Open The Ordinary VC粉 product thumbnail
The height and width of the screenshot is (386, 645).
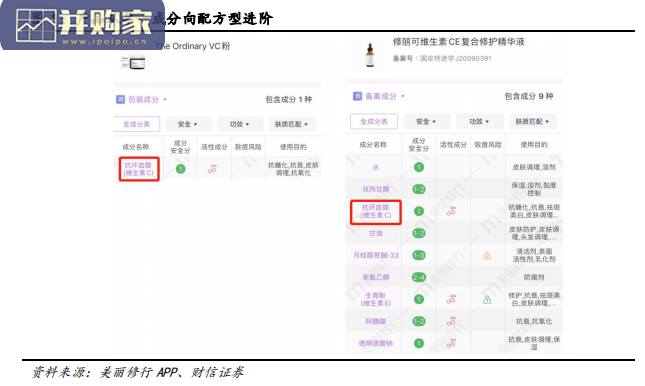click(133, 63)
